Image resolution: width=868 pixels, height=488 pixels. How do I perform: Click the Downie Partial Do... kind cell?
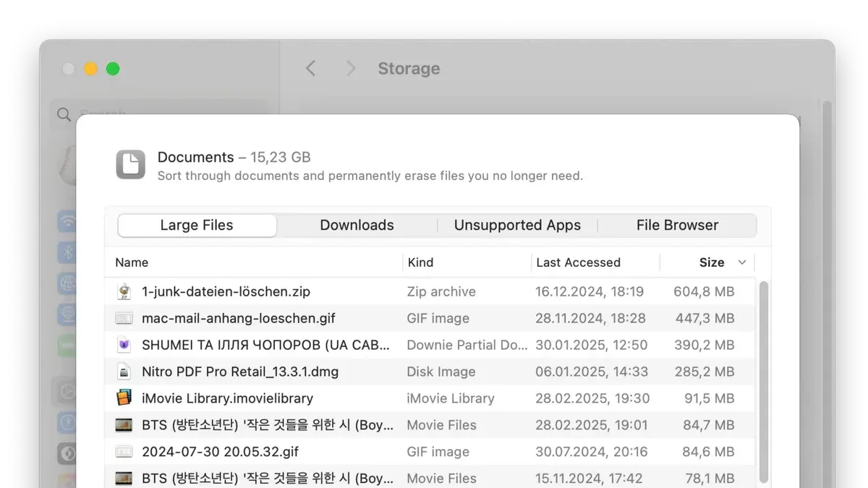(467, 346)
